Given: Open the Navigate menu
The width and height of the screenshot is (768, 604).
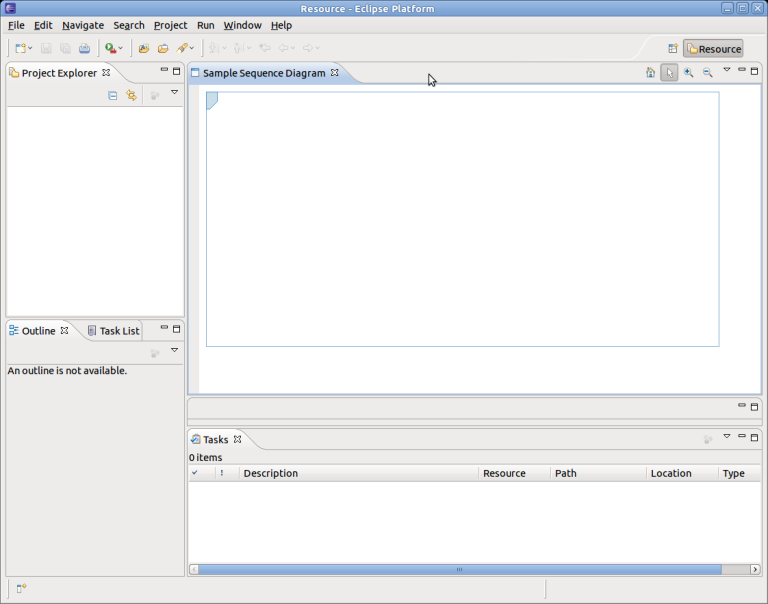Looking at the screenshot, I should pyautogui.click(x=83, y=25).
